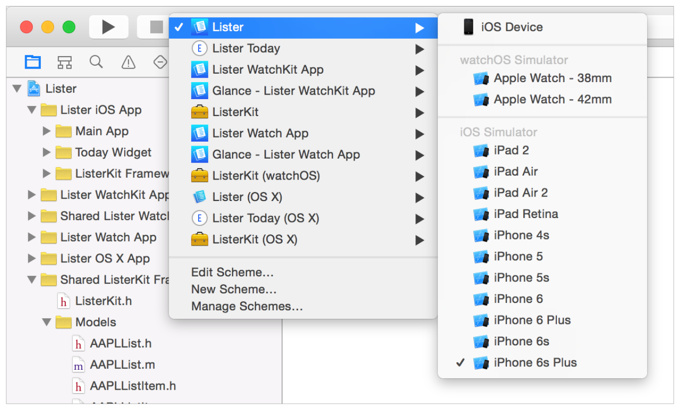
Task: Open the Test navigator diamond icon
Action: tap(160, 62)
